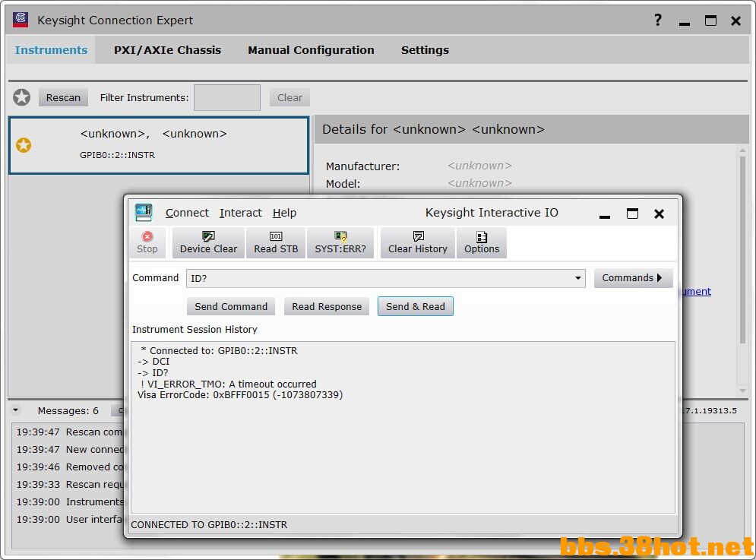Select the GPIB0::2::INSTR unknown instrument entry
The height and width of the screenshot is (560, 756).
click(159, 145)
